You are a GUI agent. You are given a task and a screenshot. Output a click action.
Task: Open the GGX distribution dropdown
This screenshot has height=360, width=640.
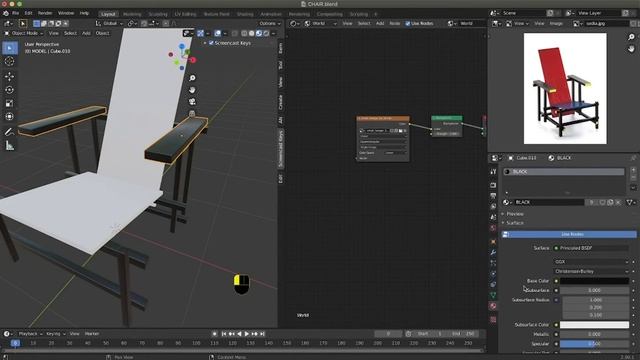click(591, 262)
